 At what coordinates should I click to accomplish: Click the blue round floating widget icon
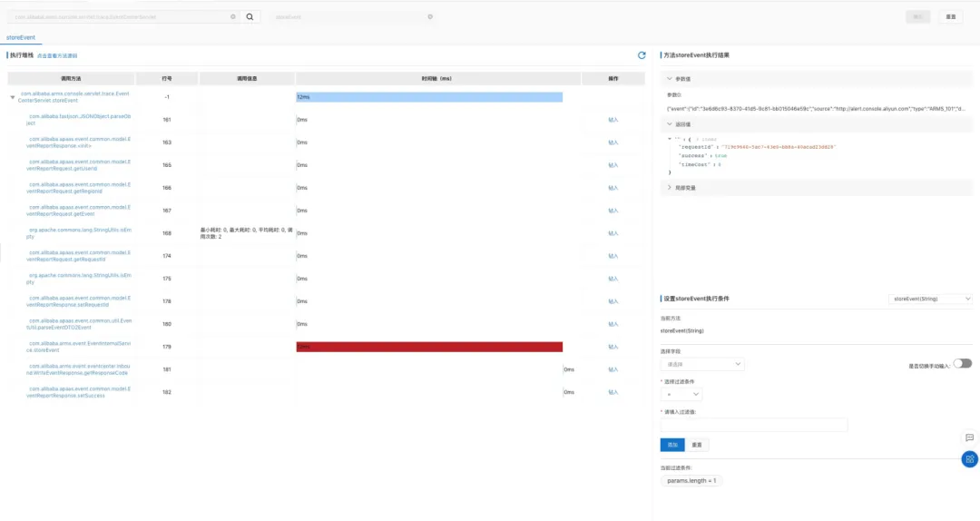click(969, 459)
